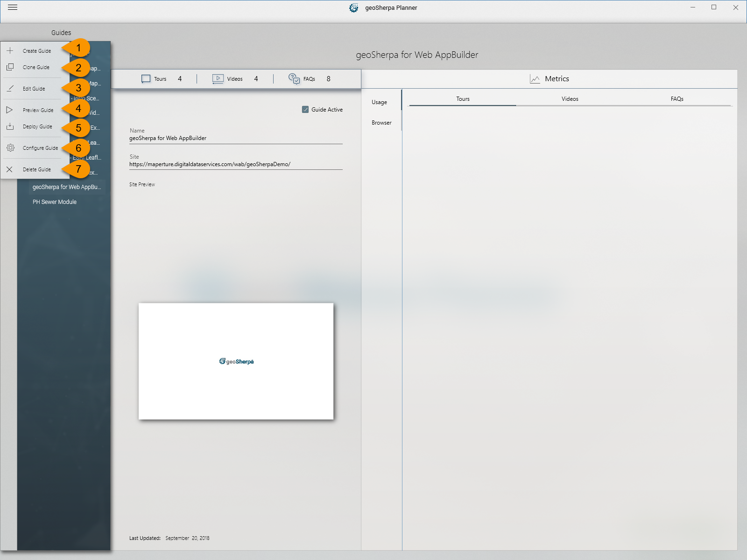Click the Tours speech bubble icon
The width and height of the screenshot is (747, 560).
146,79
